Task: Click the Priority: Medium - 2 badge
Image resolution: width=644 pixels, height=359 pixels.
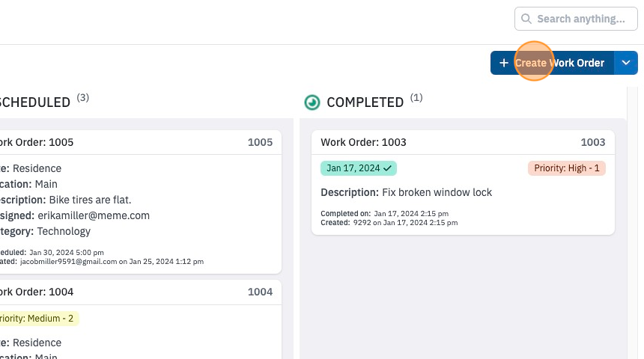Action: point(37,319)
